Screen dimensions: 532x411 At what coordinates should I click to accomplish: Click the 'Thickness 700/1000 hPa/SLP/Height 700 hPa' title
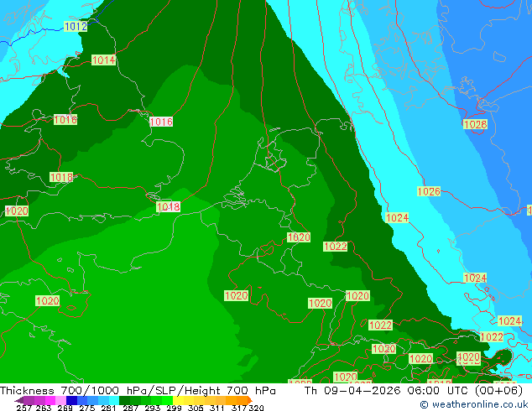(138, 391)
